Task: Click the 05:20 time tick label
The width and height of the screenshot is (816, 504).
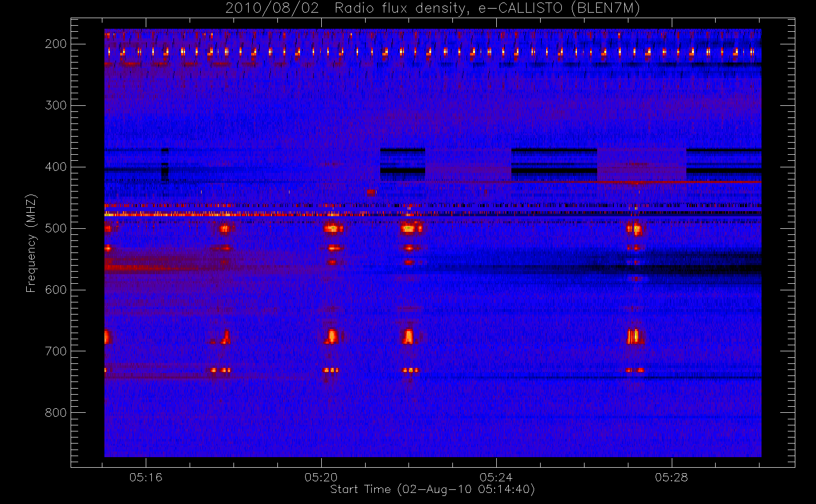Action: (321, 477)
